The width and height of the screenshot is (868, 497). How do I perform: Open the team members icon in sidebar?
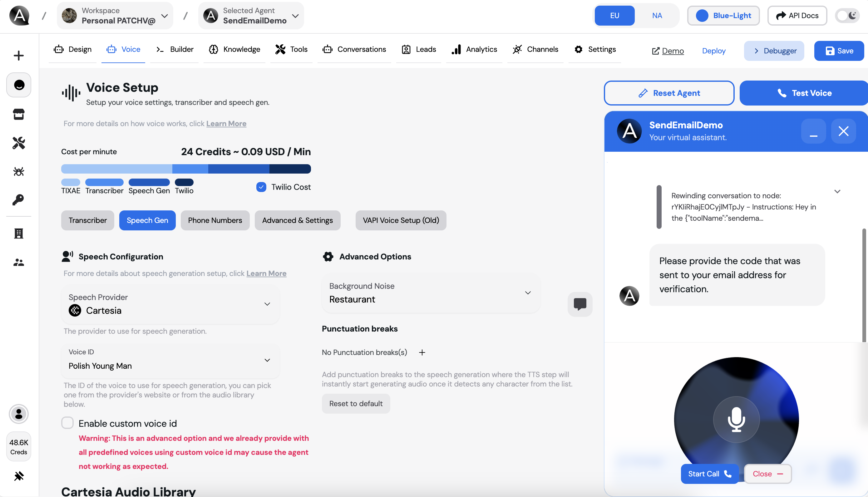click(x=19, y=262)
